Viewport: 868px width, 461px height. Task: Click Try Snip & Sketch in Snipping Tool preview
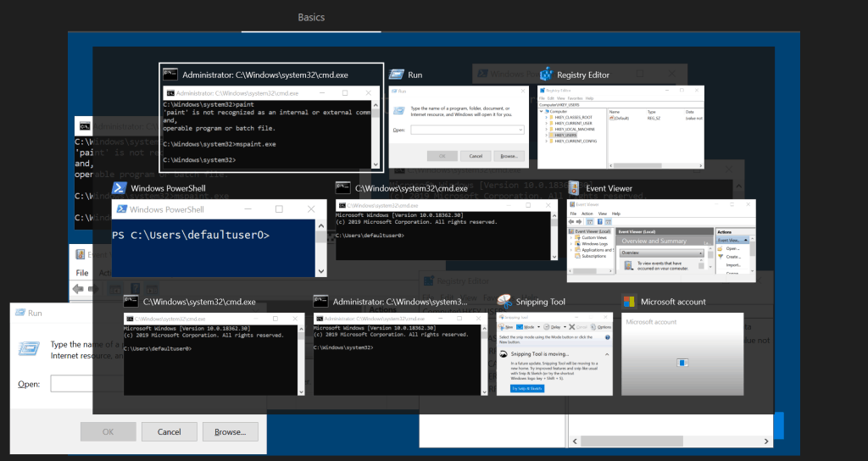(527, 388)
